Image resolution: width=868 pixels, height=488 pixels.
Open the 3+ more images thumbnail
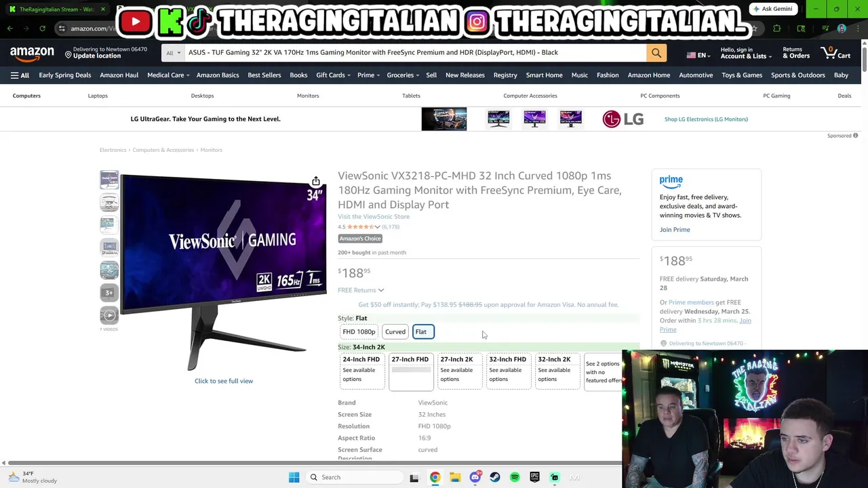pos(109,292)
